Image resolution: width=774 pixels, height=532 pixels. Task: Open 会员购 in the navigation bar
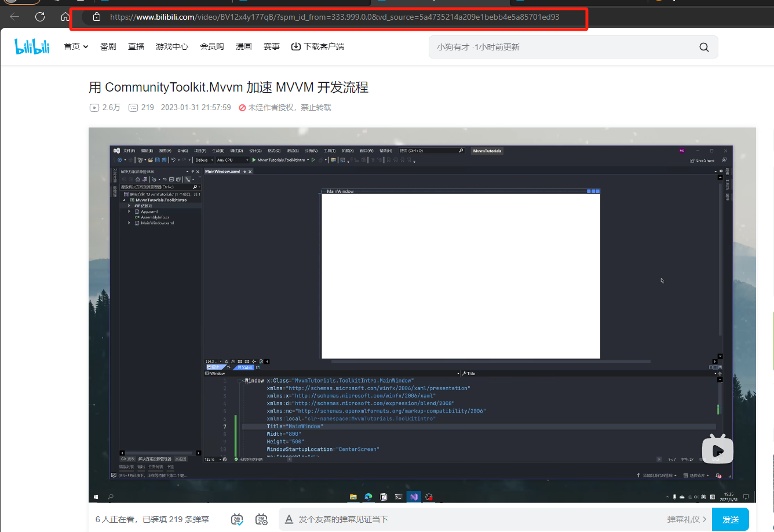click(212, 46)
